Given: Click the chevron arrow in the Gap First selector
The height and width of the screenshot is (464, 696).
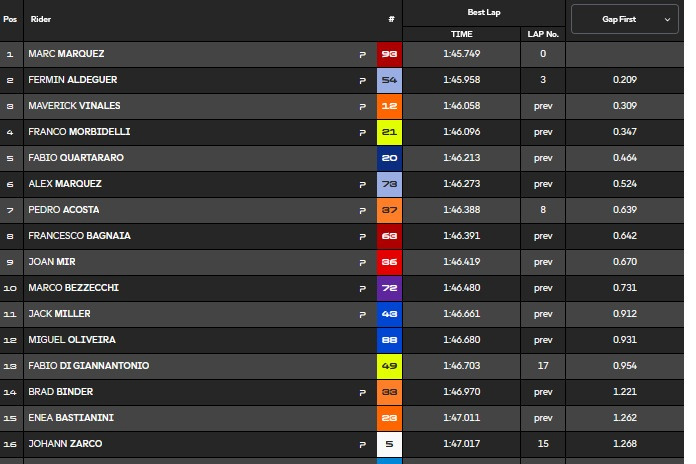Looking at the screenshot, I should (x=667, y=20).
